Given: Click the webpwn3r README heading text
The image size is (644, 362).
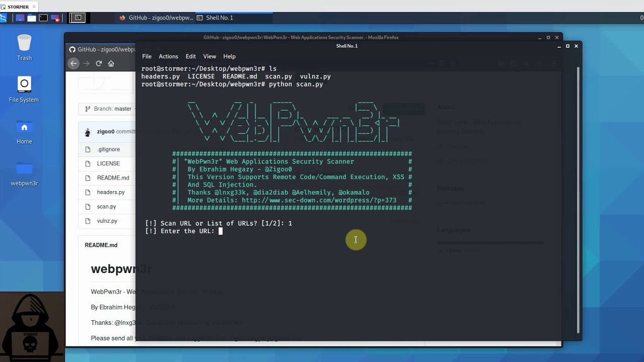Looking at the screenshot, I should 121,269.
